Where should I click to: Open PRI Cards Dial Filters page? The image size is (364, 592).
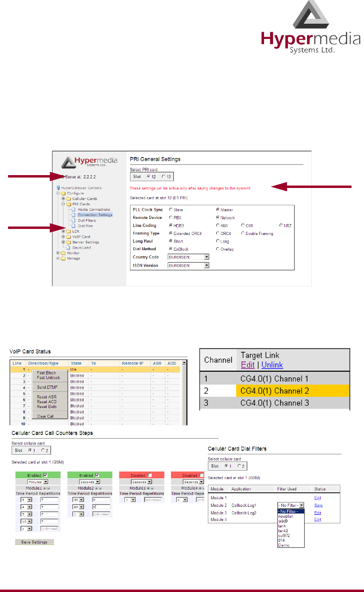[87, 220]
